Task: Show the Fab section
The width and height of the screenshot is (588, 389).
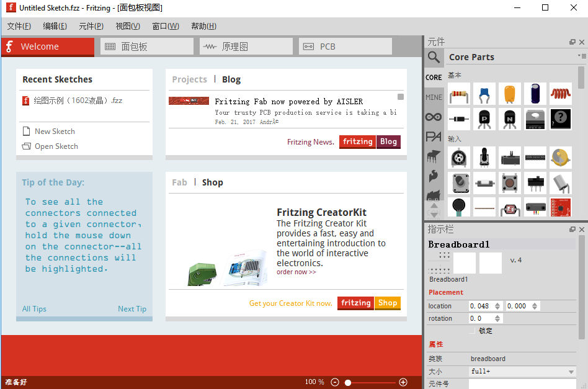Action: coord(179,182)
